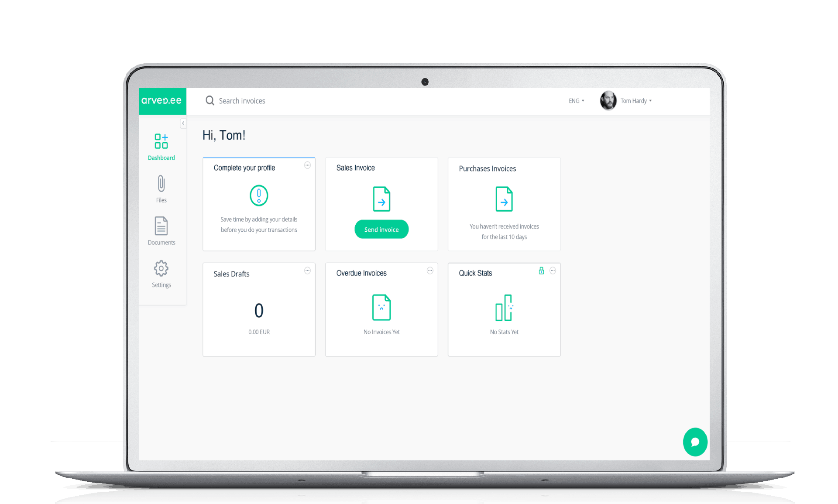Open options menu on Overdue Invoices card

click(x=430, y=271)
